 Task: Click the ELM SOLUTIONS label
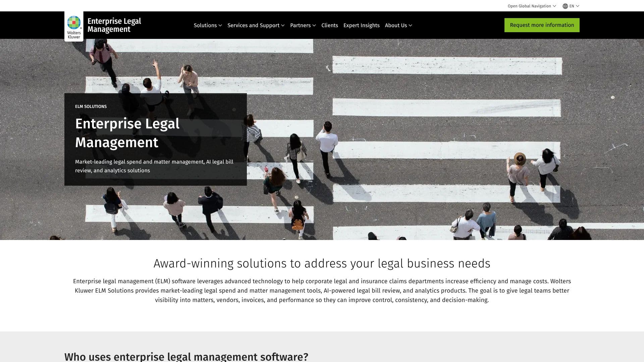point(91,107)
